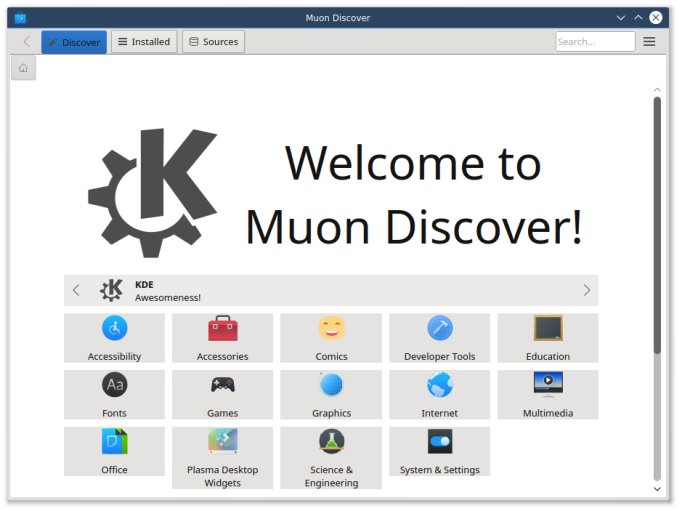This screenshot has width=680, height=511.
Task: Open the hamburger menu at top right
Action: (x=649, y=42)
